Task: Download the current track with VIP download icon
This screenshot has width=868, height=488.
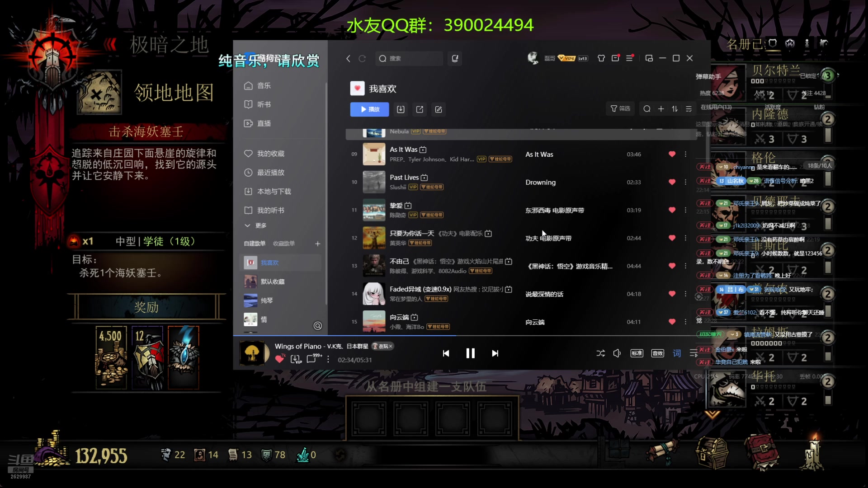Action: (x=296, y=360)
